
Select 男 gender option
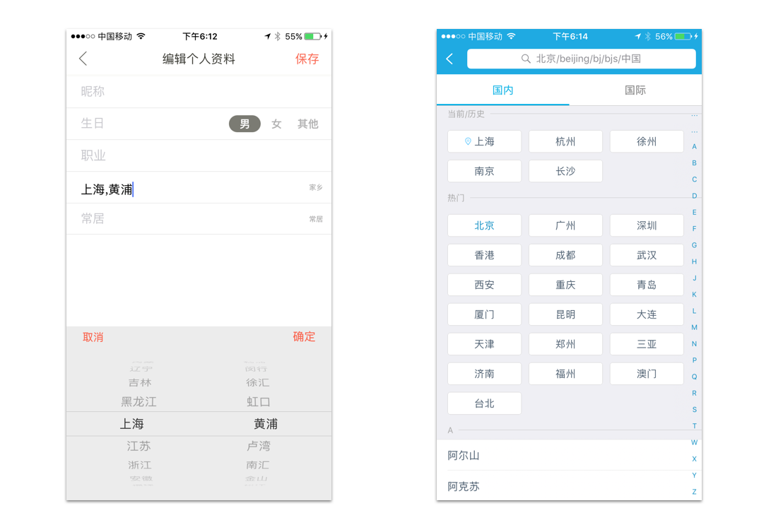pyautogui.click(x=245, y=124)
